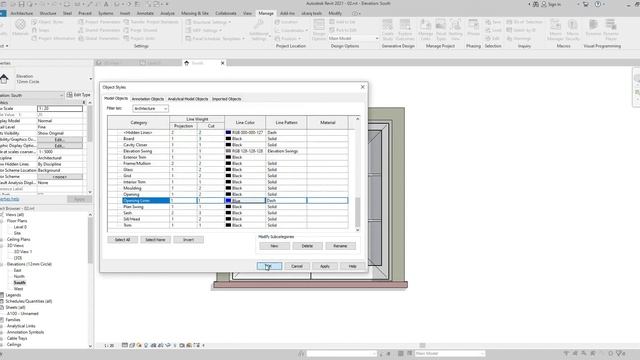Viewport: 640px width, 360px height.
Task: Click Apply in the Object Styles dialog
Action: 324,266
